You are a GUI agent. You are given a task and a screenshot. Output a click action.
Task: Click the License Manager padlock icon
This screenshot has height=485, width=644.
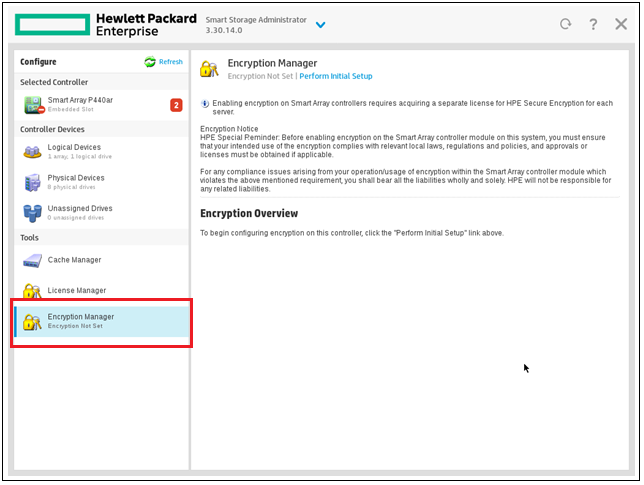click(x=32, y=290)
